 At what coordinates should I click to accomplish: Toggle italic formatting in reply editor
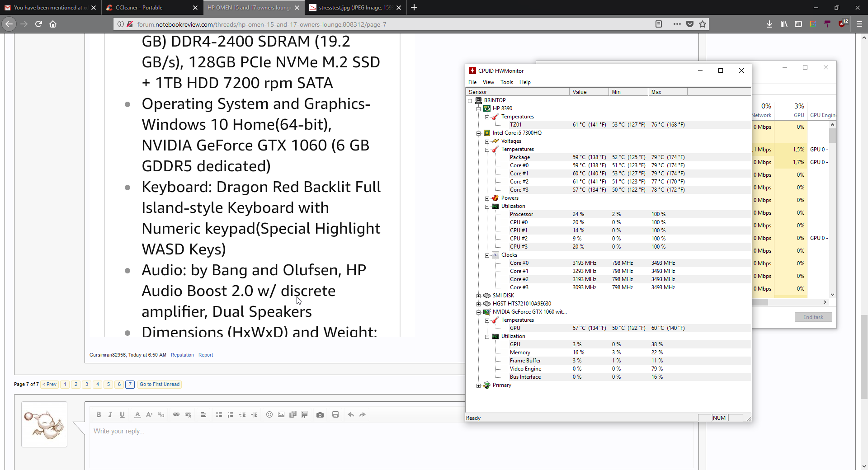pos(110,414)
